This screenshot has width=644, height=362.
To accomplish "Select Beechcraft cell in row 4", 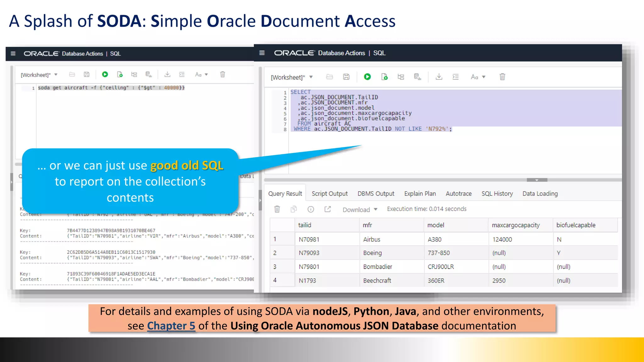I will 392,281.
